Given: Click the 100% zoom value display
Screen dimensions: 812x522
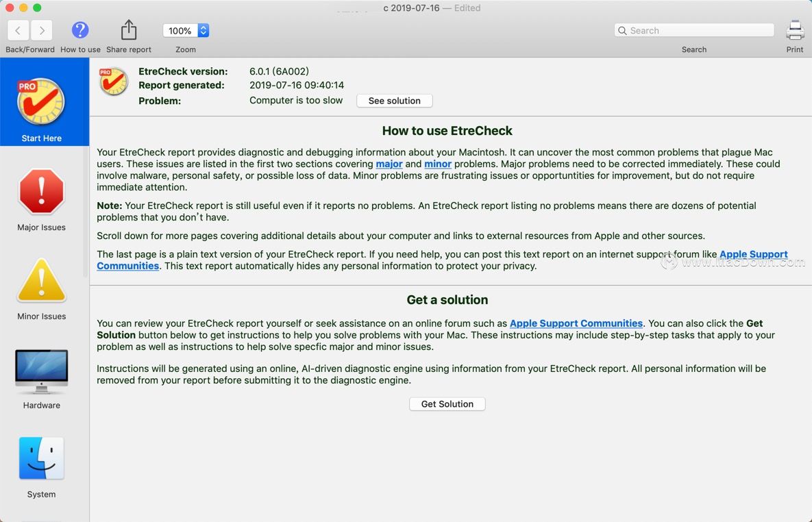Looking at the screenshot, I should [180, 30].
